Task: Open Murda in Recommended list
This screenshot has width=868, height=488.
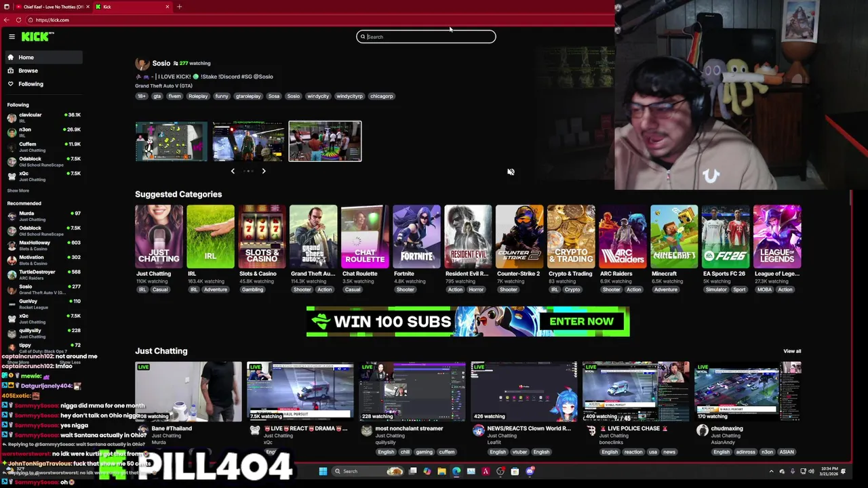Action: click(44, 216)
